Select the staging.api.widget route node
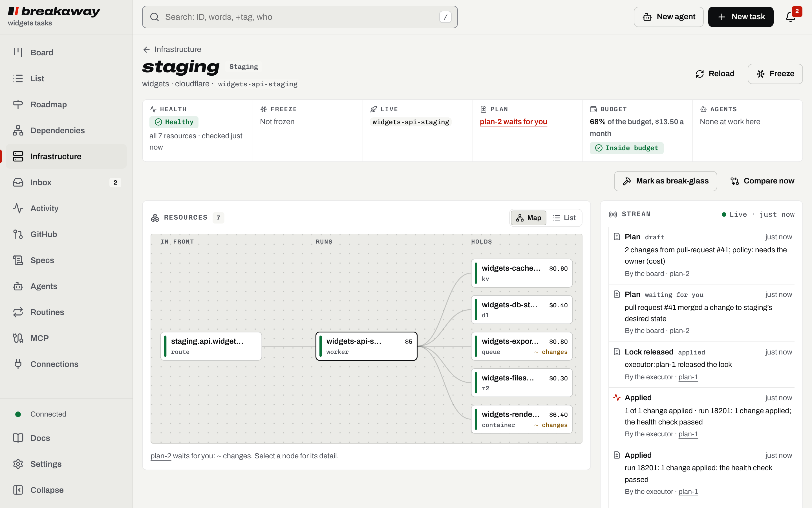812x508 pixels. [x=211, y=346]
